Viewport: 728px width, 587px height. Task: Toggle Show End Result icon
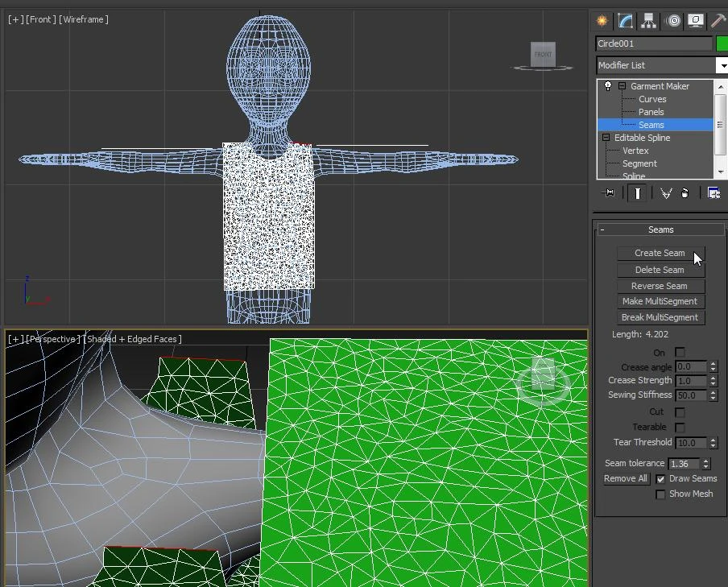pyautogui.click(x=637, y=193)
